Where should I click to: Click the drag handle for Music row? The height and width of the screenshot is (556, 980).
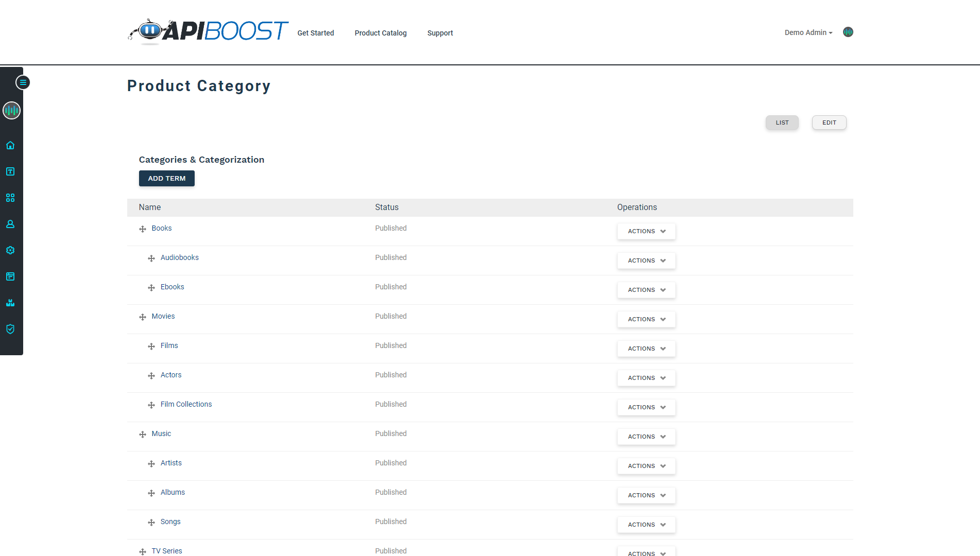click(143, 435)
